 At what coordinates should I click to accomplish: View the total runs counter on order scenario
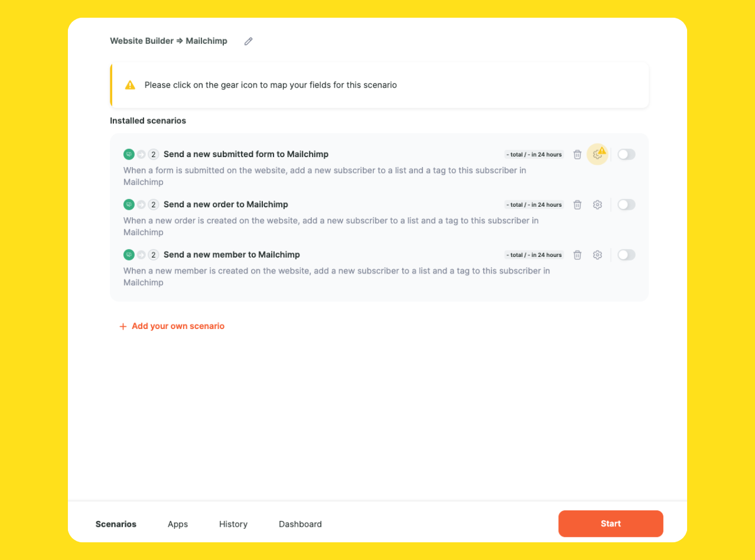tap(533, 204)
